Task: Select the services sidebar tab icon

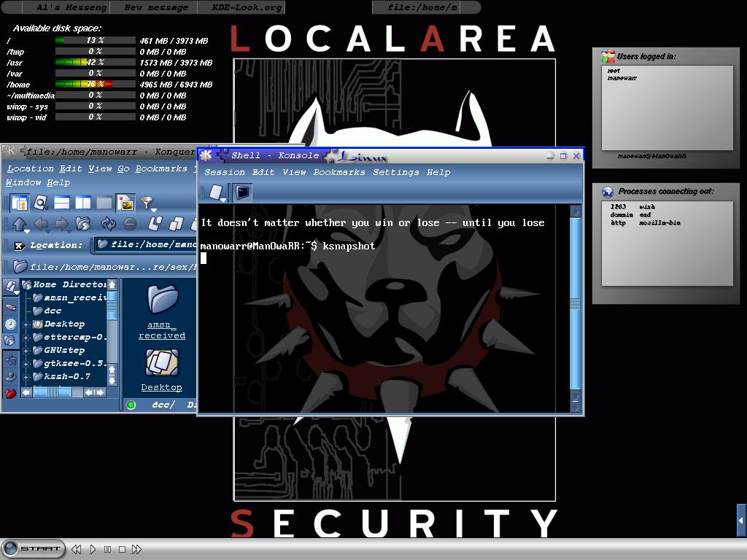Action: pos(10,377)
